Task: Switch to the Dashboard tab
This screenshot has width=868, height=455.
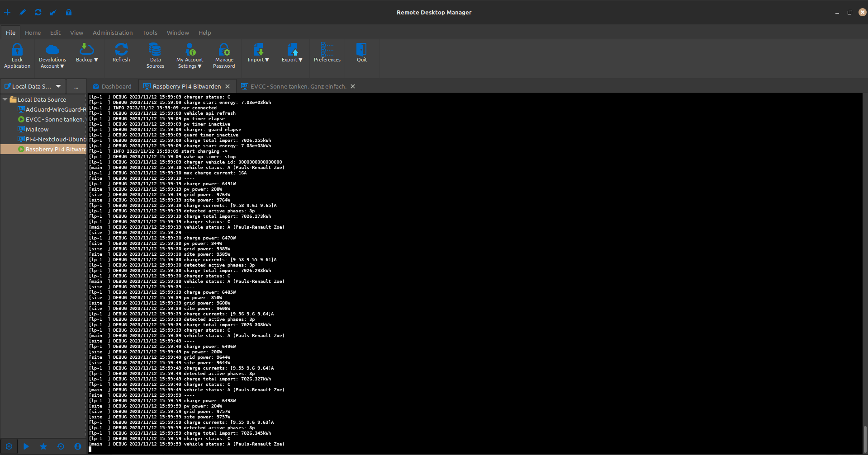Action: pos(112,86)
